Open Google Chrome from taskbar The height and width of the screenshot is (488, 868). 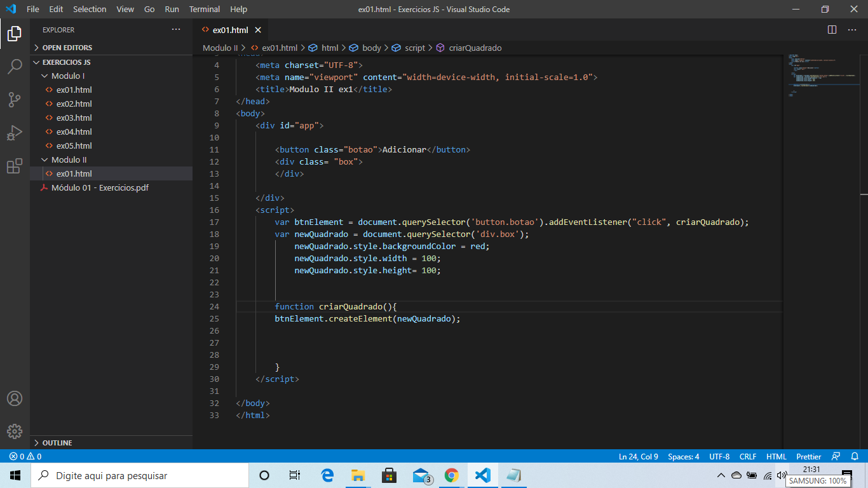(x=452, y=475)
